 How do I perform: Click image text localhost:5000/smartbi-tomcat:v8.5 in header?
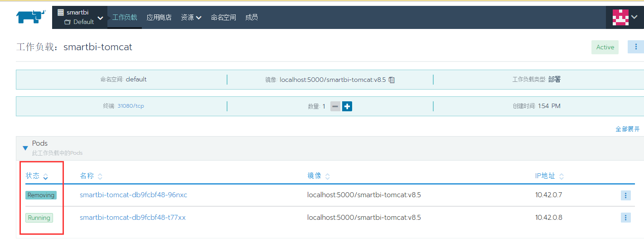[333, 80]
